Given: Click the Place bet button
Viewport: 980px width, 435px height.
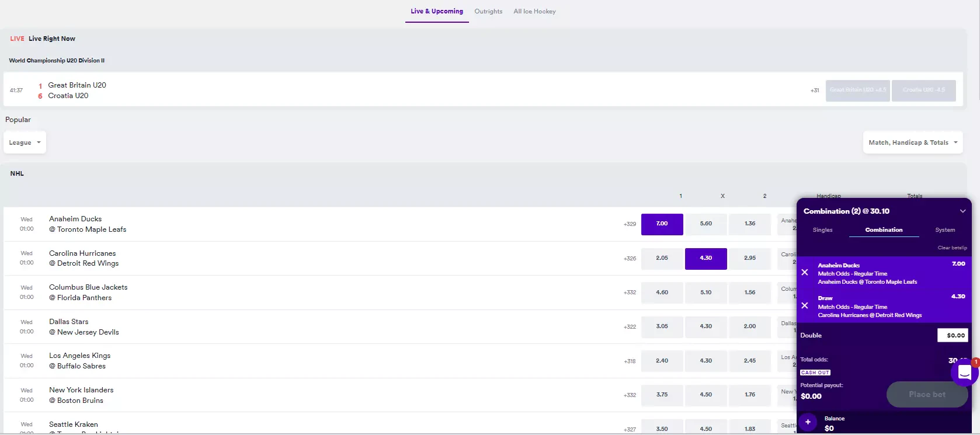Looking at the screenshot, I should point(927,395).
